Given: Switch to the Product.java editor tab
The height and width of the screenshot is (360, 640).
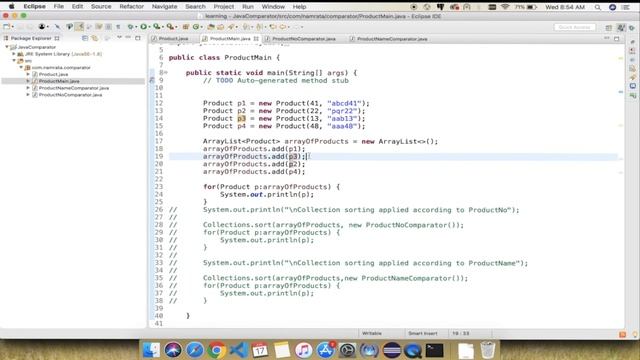Looking at the screenshot, I should pos(173,39).
